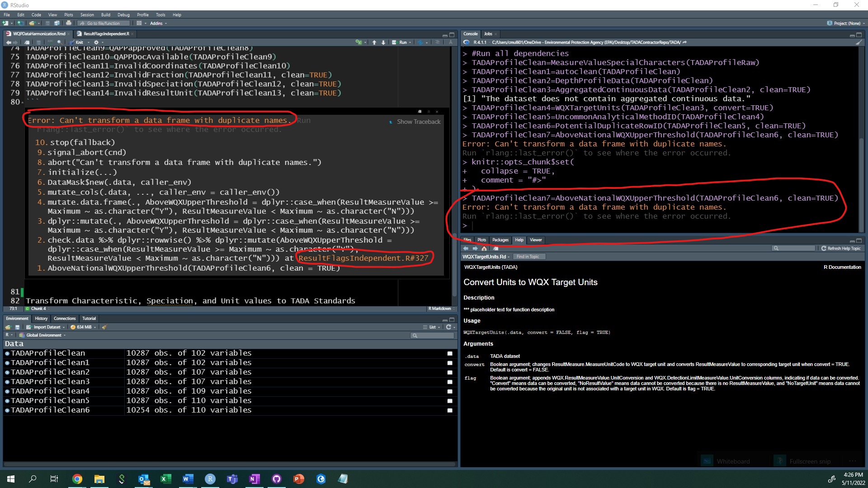Viewport: 868px width, 488px height.
Task: Click the console working directory arrow icon
Action: click(684, 42)
